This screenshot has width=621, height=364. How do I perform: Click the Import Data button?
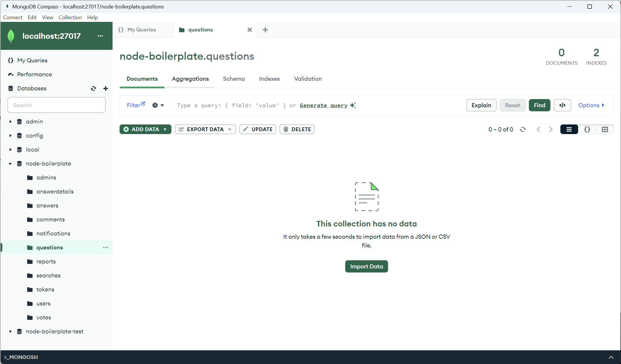(x=366, y=266)
